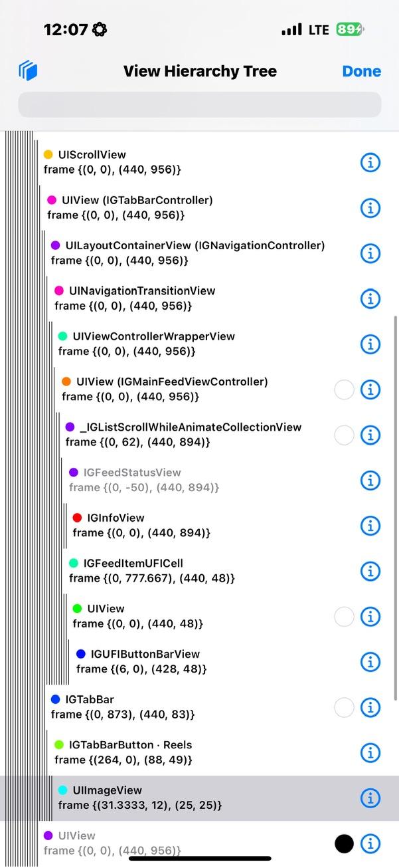Toggle the circle next to IGMainFeedViewController
The height and width of the screenshot is (868, 399).
[x=344, y=389]
